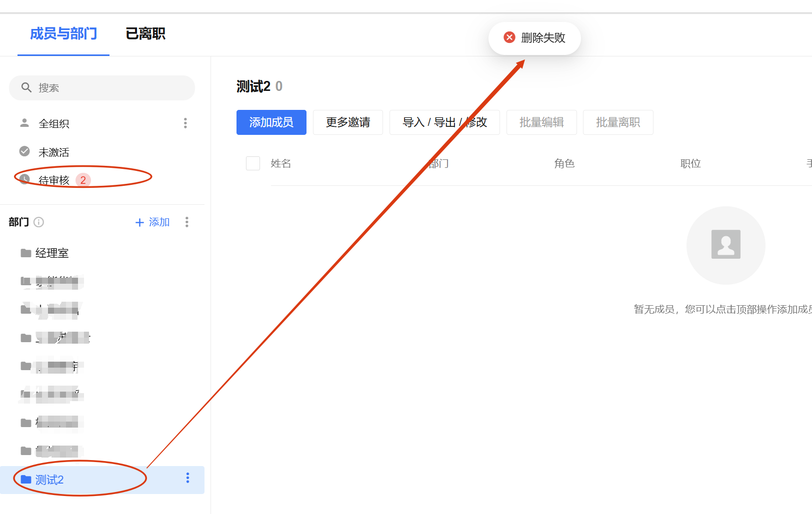Click the red error icon on 删除失败 toast
This screenshot has width=812, height=514.
(509, 37)
